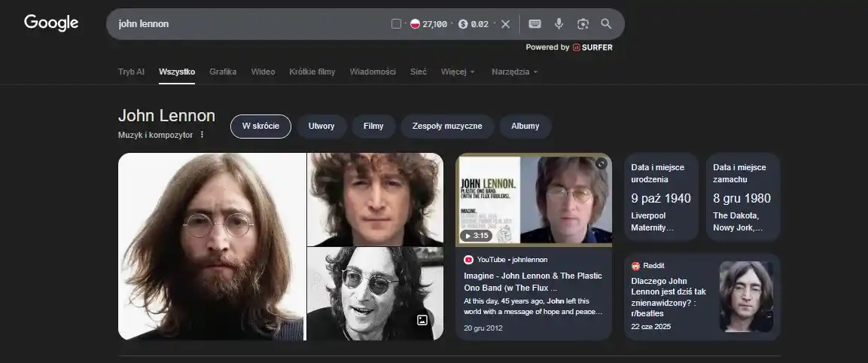868x363 pixels.
Task: Play the Imagine video thumbnail
Action: pos(534,200)
